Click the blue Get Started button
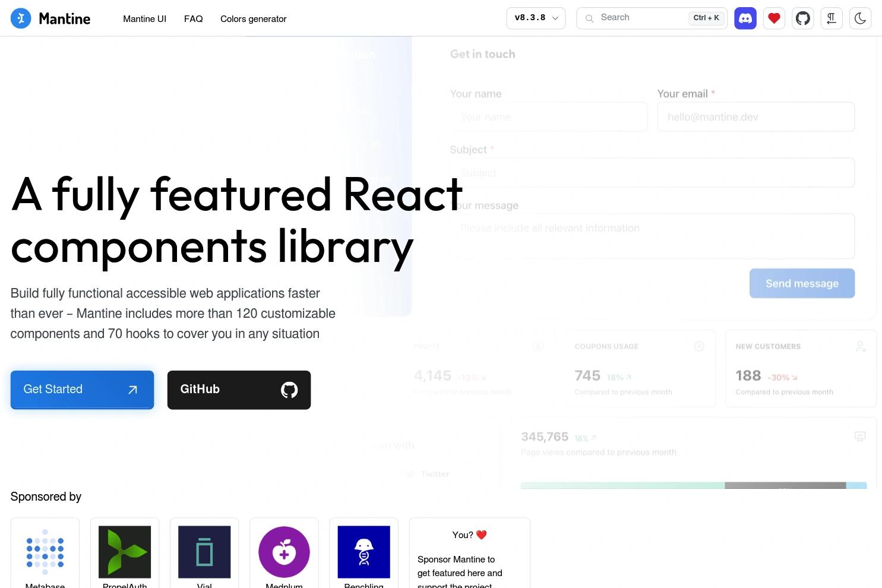 82,390
